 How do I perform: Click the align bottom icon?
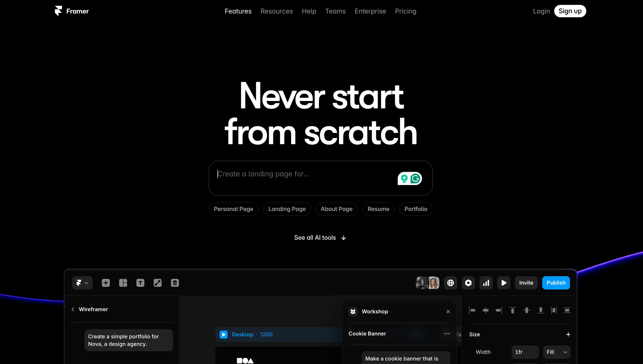540,310
